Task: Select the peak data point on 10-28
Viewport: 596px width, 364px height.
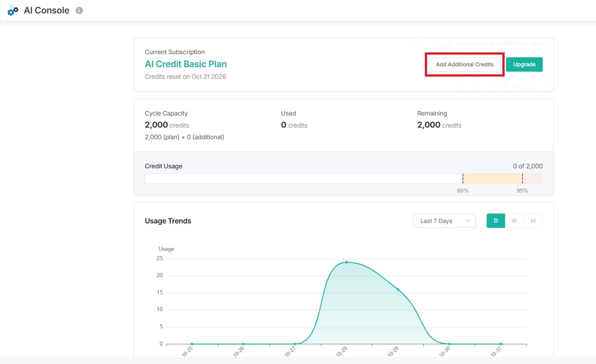Action: (x=346, y=262)
